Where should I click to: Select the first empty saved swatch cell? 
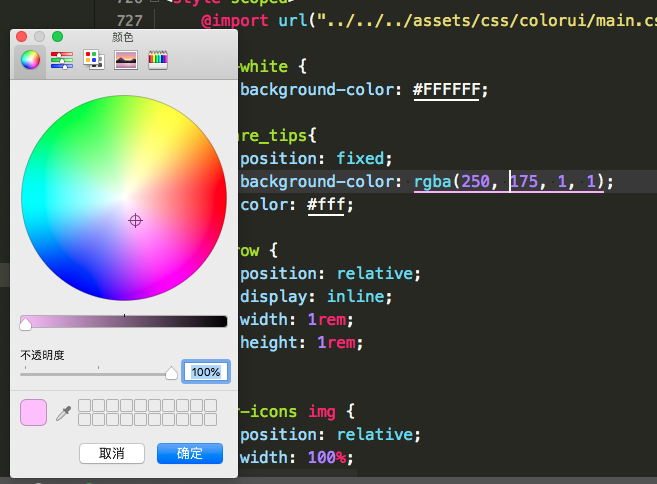point(85,405)
